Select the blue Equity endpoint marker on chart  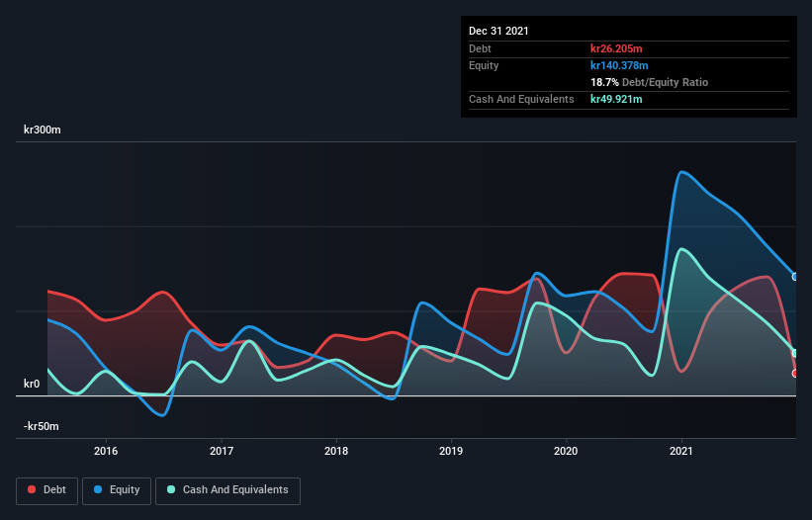[x=795, y=277]
